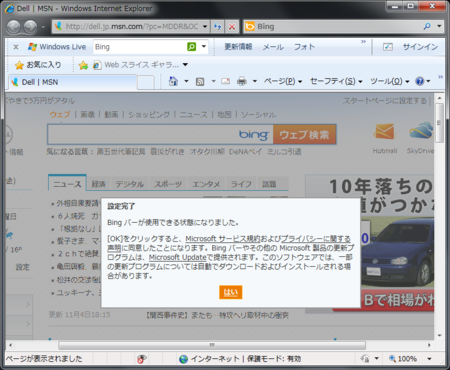Screen dimensions: 450x370
Task: Click the vertical scrollbar down arrow
Action: [439, 335]
